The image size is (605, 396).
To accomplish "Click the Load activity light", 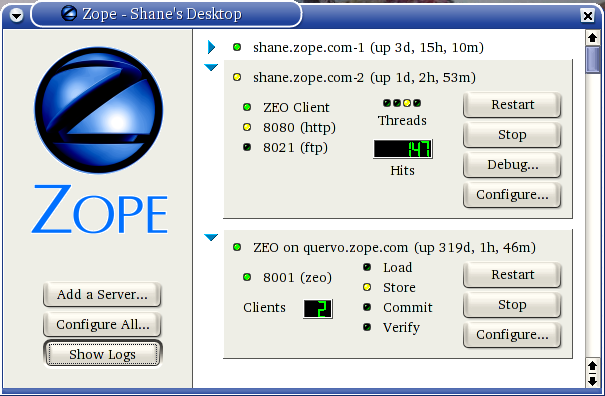I will click(x=367, y=267).
